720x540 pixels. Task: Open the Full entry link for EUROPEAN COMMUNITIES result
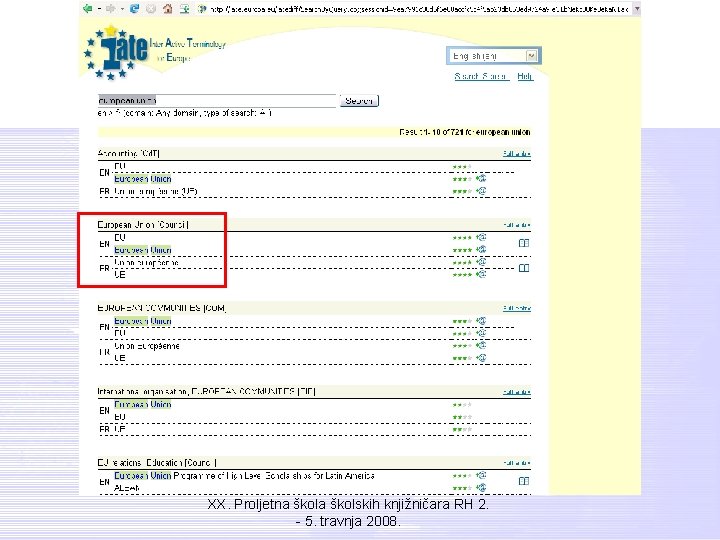click(x=517, y=308)
